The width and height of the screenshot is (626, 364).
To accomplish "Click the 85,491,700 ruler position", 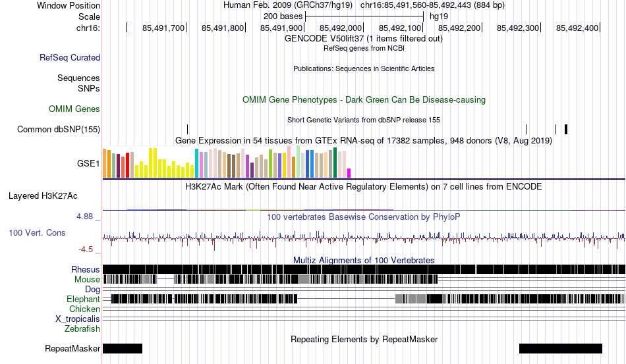I will point(163,28).
